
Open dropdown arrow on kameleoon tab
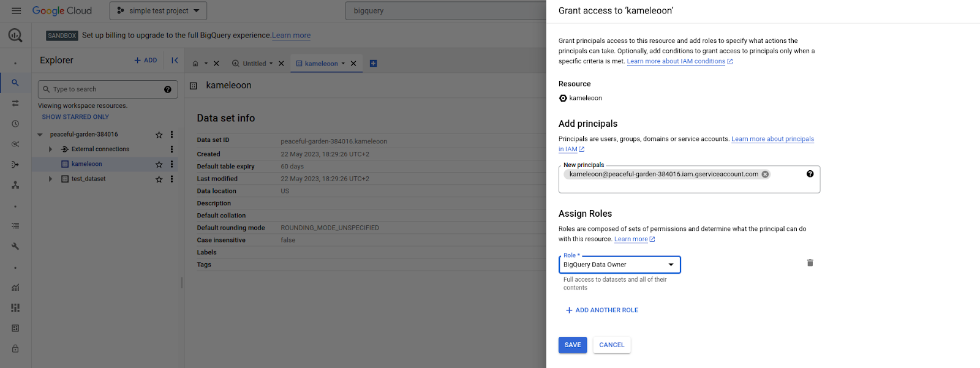[x=343, y=63]
